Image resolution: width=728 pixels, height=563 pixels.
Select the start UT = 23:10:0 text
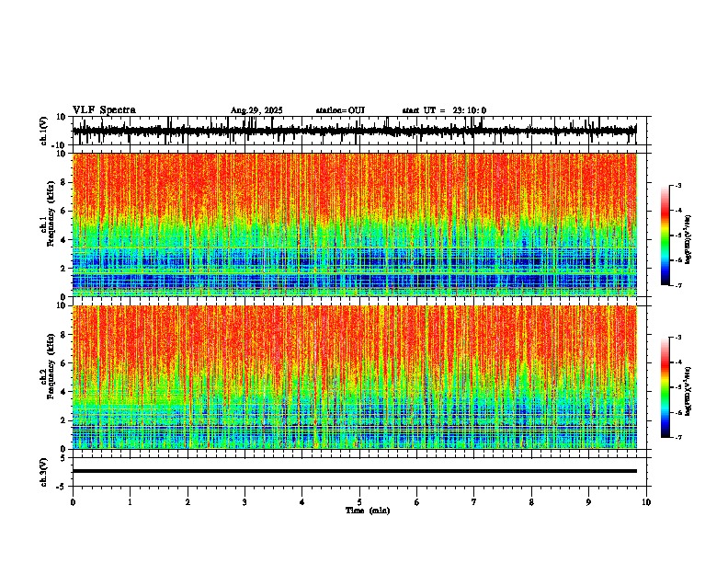click(x=444, y=110)
